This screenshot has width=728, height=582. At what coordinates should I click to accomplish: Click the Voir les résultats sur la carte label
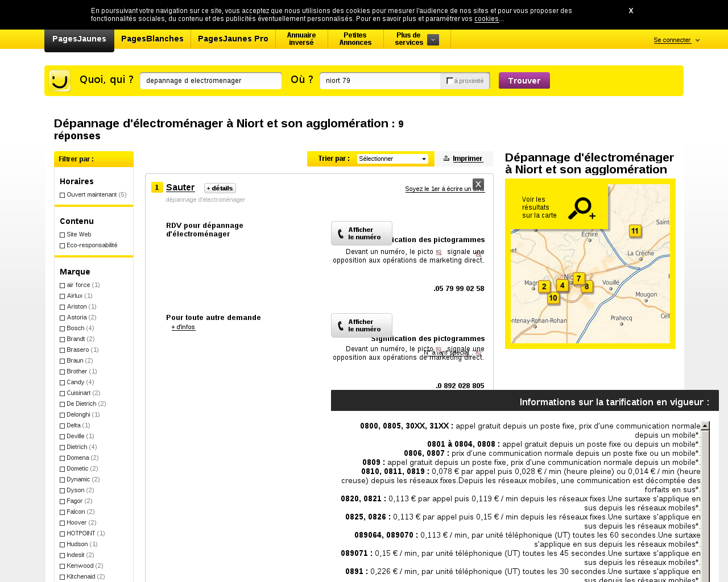[x=539, y=207]
